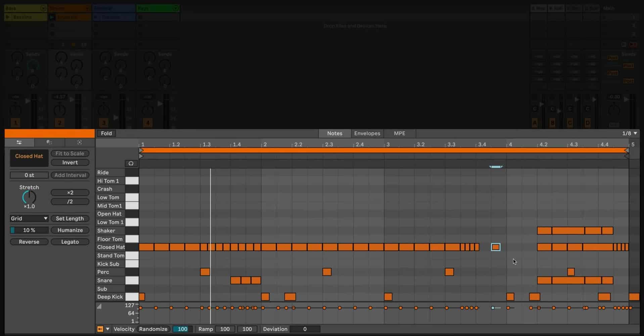Click the Randomize velocity button

coord(153,329)
